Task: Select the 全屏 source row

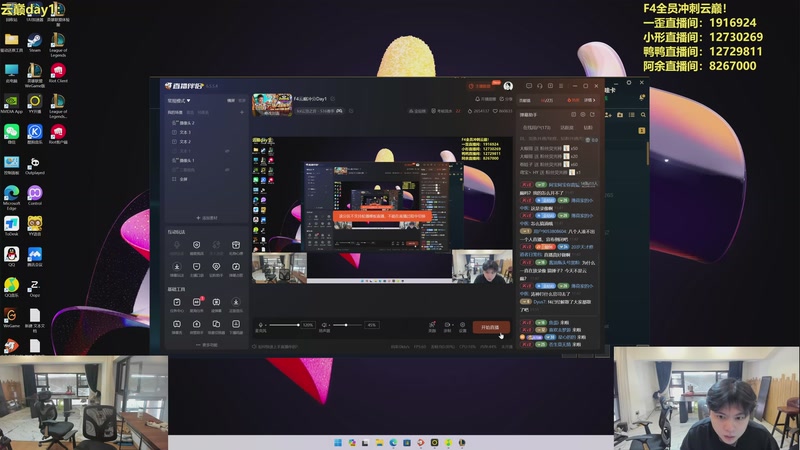Action: (204, 179)
